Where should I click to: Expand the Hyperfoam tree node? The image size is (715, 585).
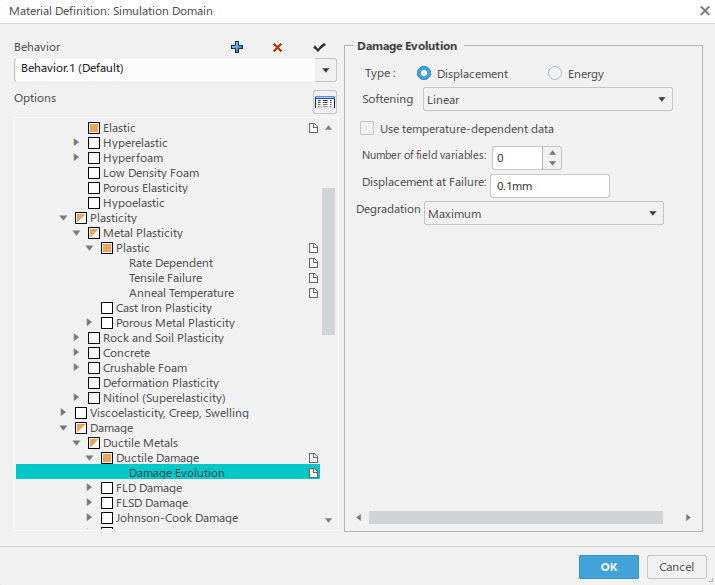click(76, 158)
